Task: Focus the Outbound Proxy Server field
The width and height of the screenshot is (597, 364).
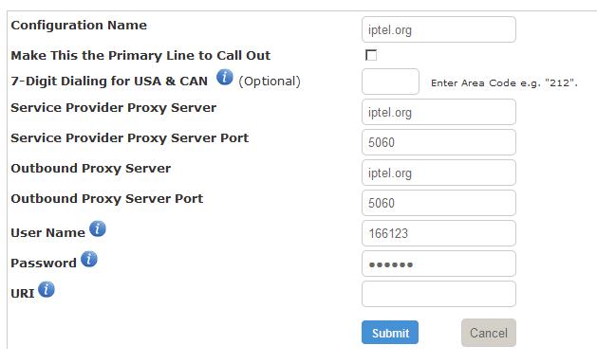Action: (438, 173)
